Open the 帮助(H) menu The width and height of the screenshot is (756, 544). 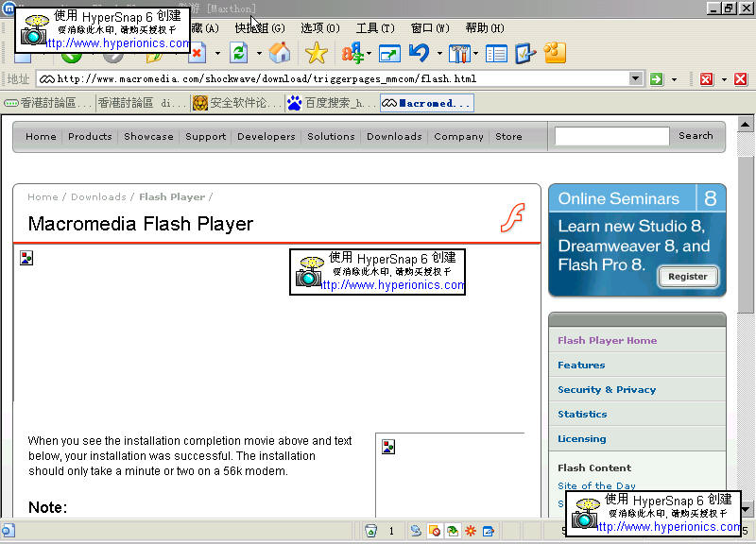pos(485,28)
